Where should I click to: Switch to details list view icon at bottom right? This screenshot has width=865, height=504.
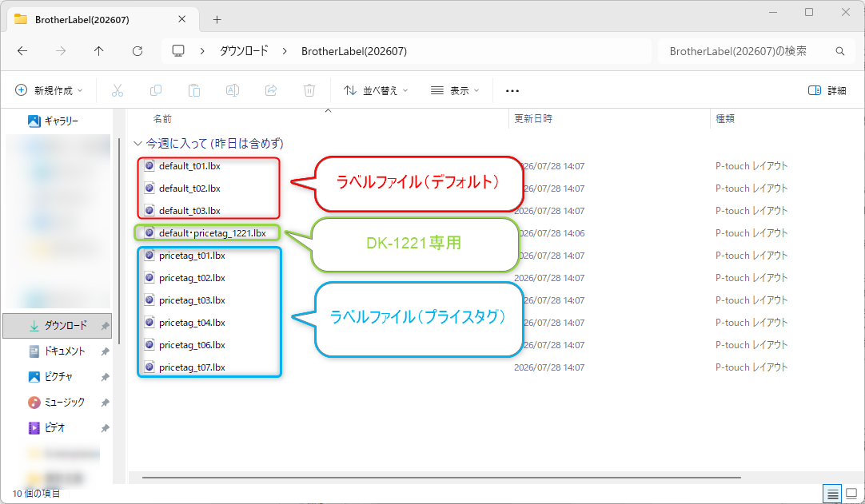pyautogui.click(x=832, y=494)
